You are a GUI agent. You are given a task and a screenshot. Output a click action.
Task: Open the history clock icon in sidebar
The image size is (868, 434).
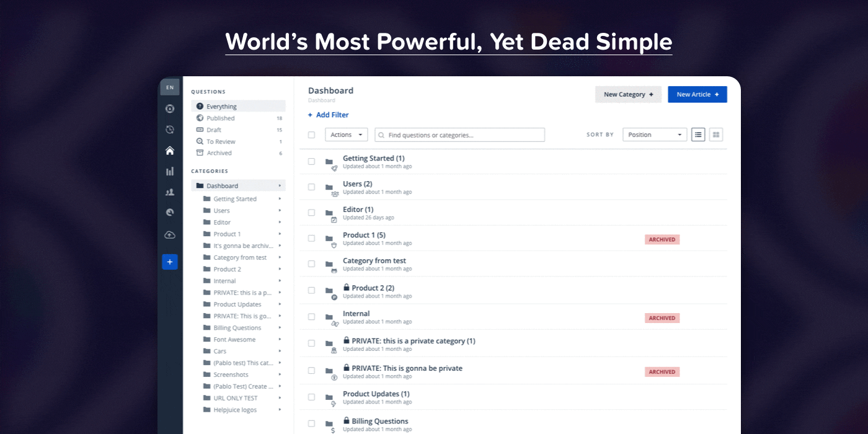170,130
